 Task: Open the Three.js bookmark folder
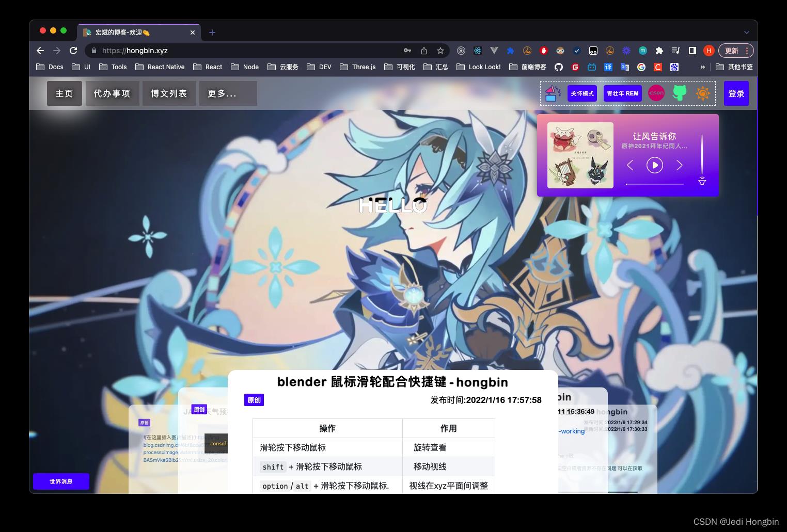358,67
